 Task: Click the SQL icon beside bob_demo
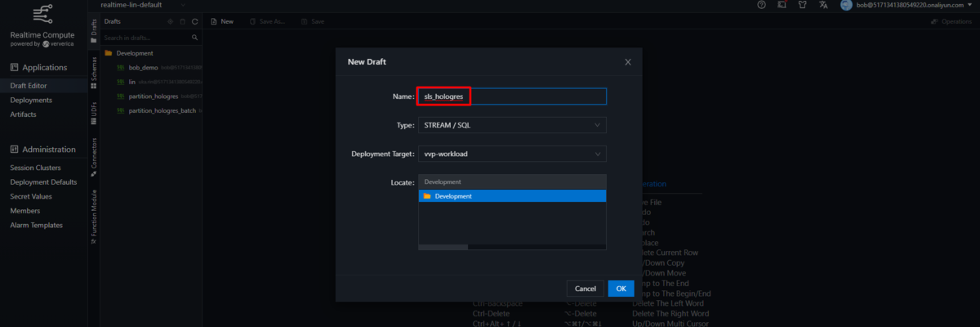[121, 67]
